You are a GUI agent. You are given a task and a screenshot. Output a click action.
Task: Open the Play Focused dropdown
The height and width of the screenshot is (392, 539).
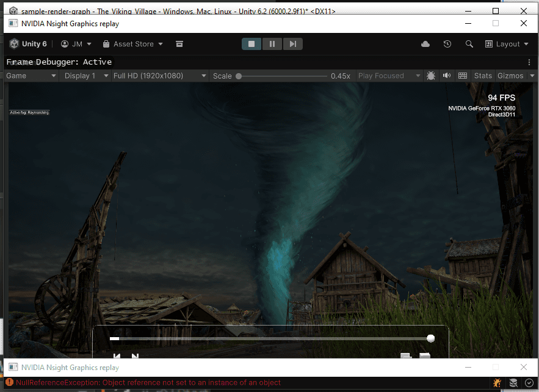389,76
